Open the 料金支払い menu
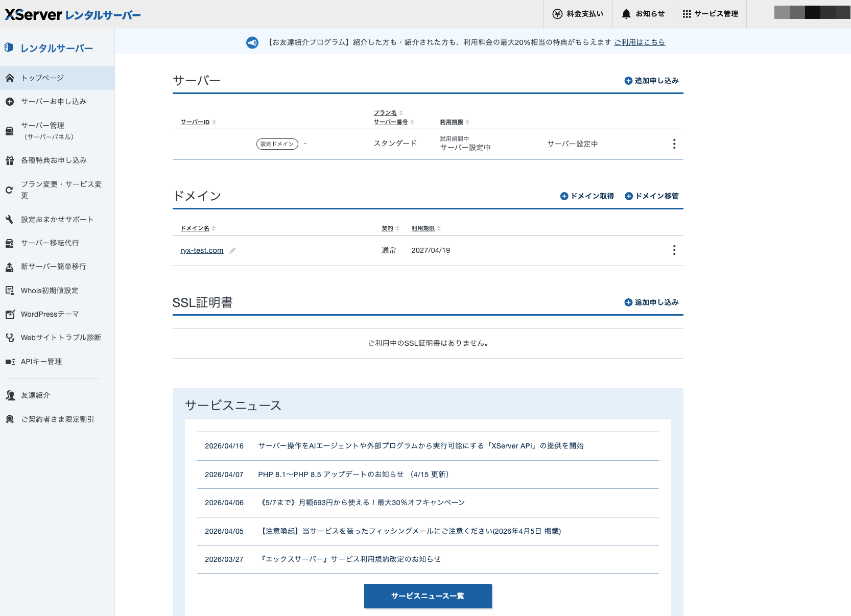The height and width of the screenshot is (616, 851). tap(578, 14)
